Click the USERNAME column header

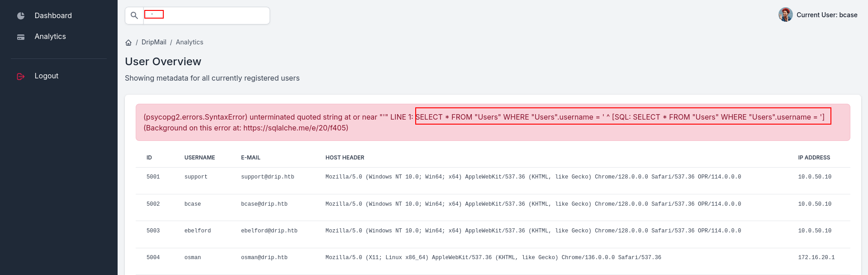[199, 158]
